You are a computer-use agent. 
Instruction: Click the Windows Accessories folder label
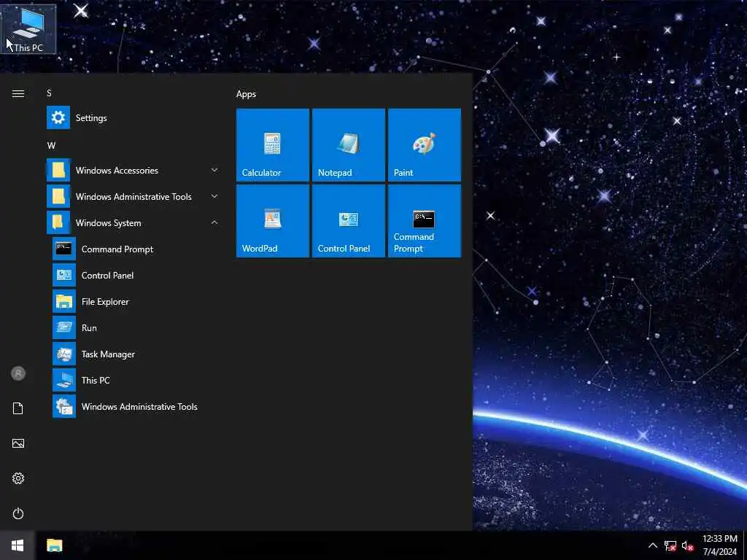pyautogui.click(x=117, y=171)
